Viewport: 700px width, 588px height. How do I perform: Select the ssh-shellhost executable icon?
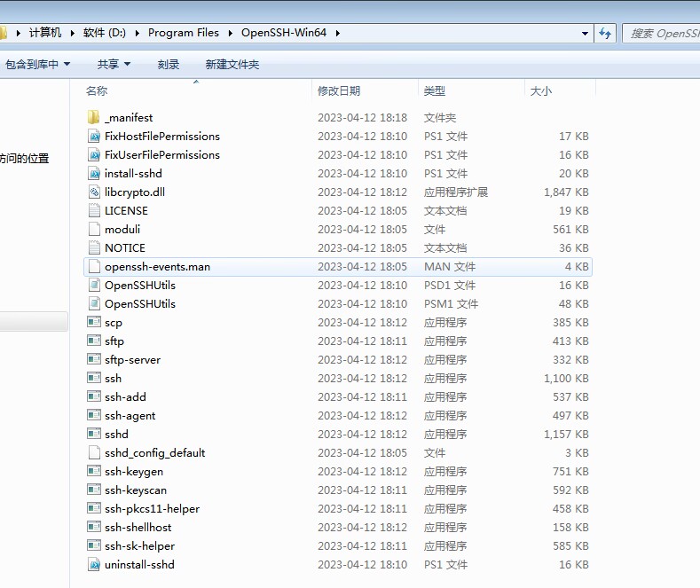tap(94, 528)
